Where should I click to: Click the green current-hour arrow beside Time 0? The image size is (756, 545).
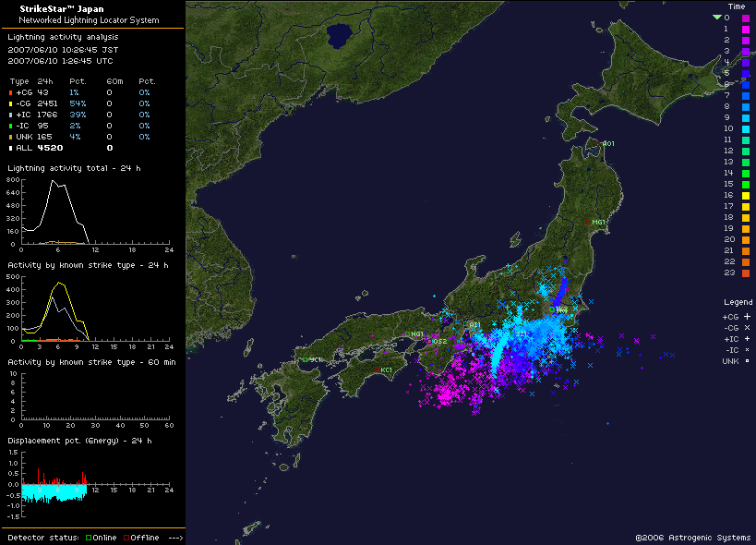[716, 18]
